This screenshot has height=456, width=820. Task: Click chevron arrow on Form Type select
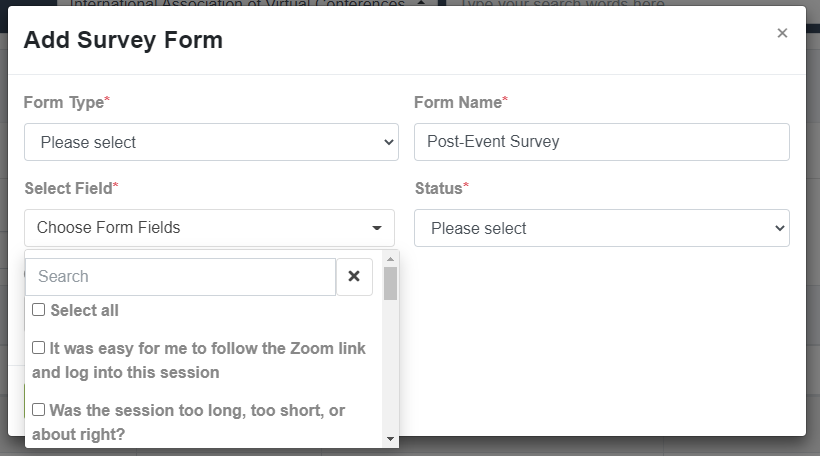(x=389, y=142)
